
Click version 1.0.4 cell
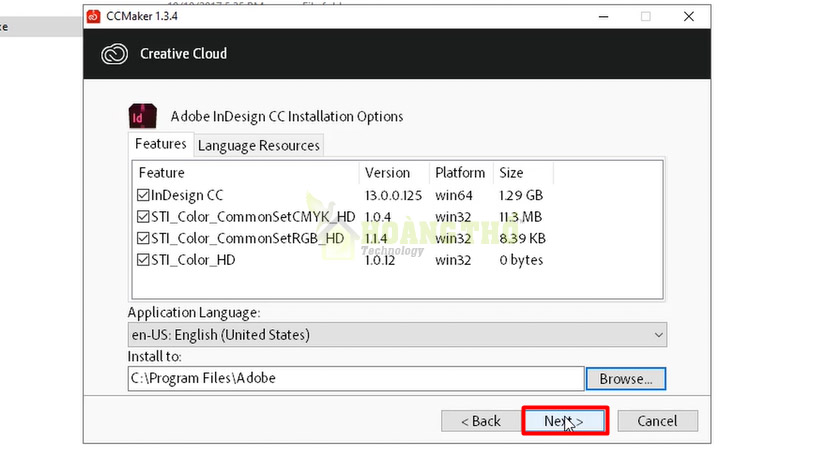(378, 217)
